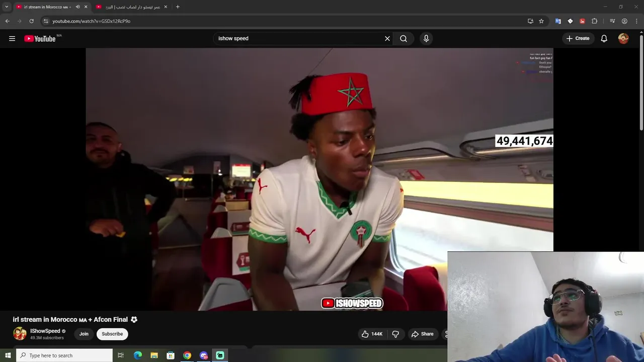
Task: Open the Chrome profile icon
Action: 624,21
